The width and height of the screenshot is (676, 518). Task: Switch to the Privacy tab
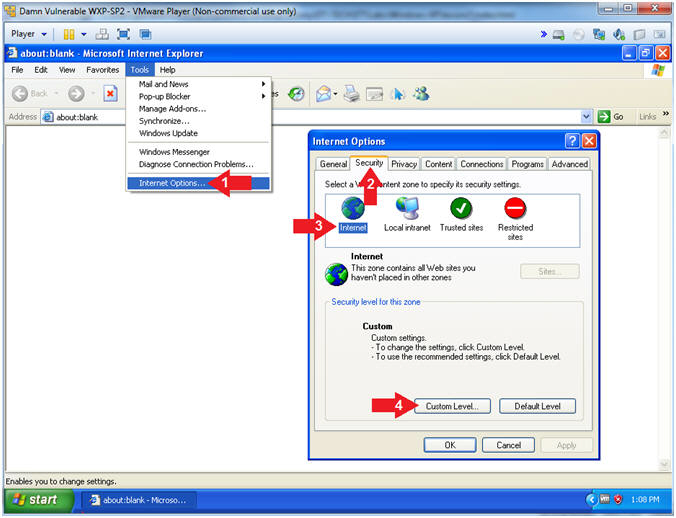pos(404,164)
